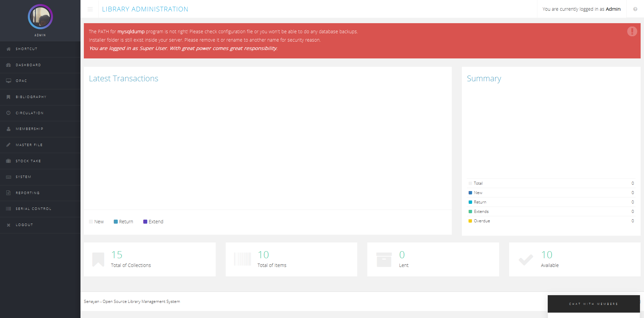Image resolution: width=644 pixels, height=318 pixels.
Task: Open the Dashboard menu item
Action: [28, 65]
